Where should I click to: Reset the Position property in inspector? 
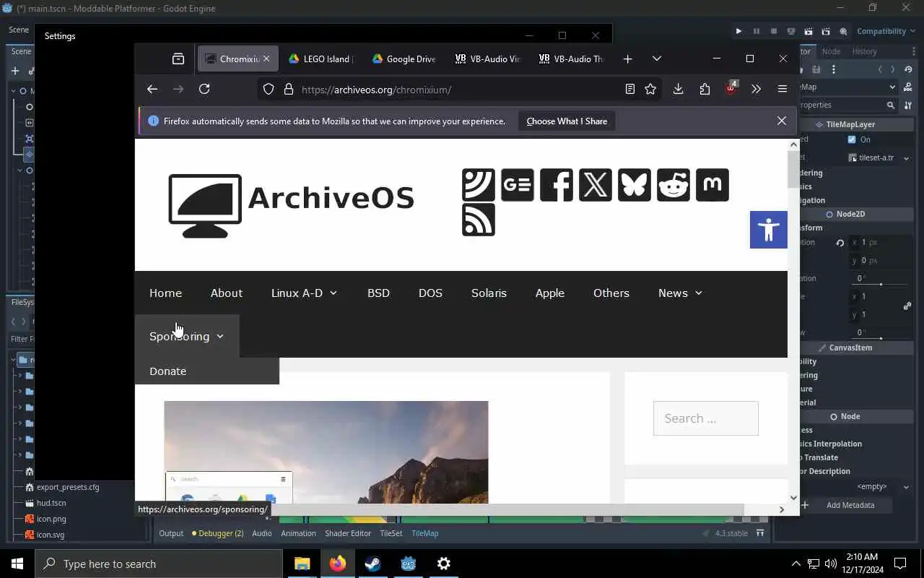pyautogui.click(x=840, y=243)
